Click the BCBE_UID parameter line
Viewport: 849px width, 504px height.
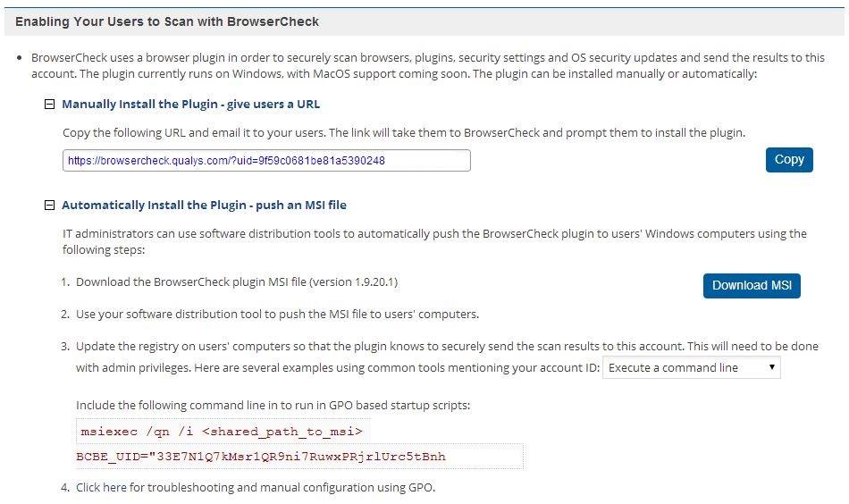pos(261,457)
